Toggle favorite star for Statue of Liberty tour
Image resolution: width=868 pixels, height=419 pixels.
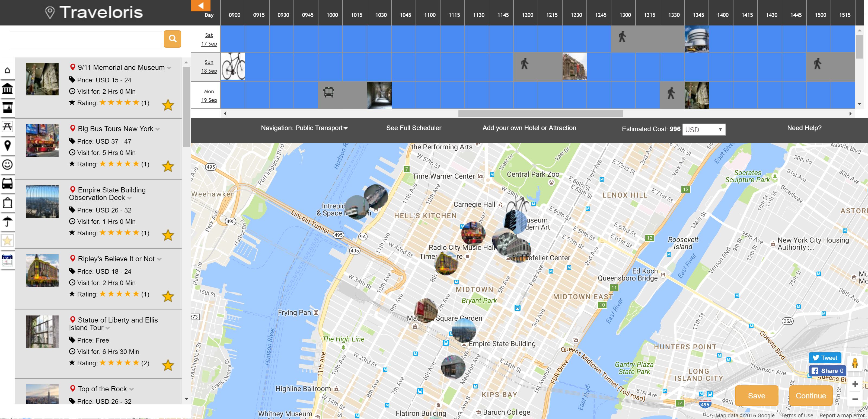point(168,365)
